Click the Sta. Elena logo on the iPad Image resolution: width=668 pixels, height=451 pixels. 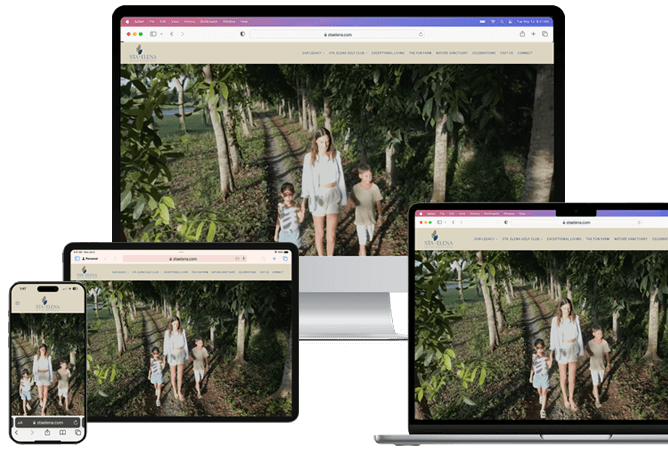(87, 272)
